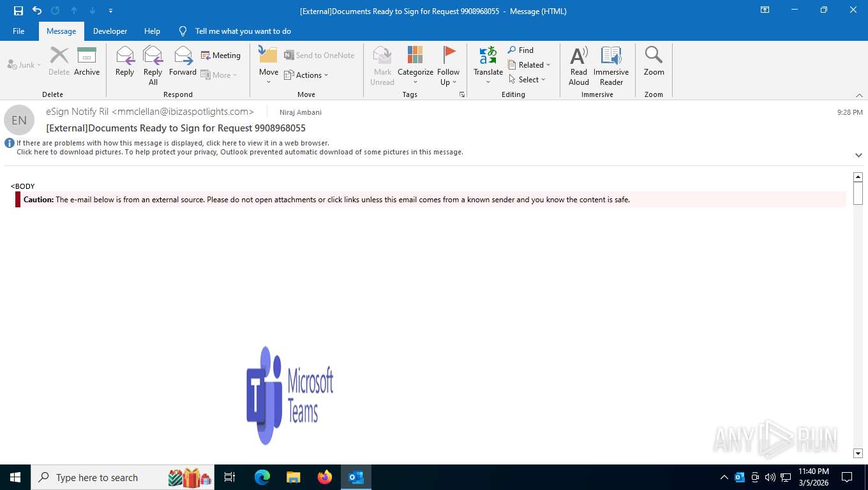
Task: Open the Move folder dropdown
Action: click(269, 66)
